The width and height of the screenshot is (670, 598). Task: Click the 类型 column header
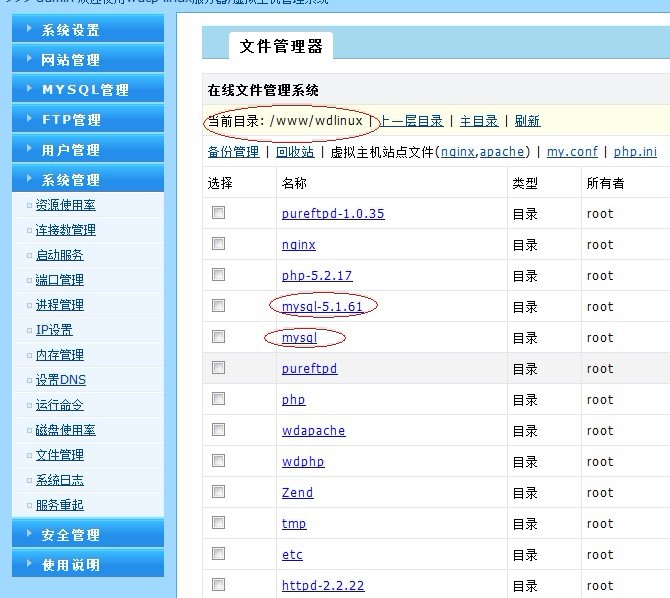pyautogui.click(x=525, y=183)
